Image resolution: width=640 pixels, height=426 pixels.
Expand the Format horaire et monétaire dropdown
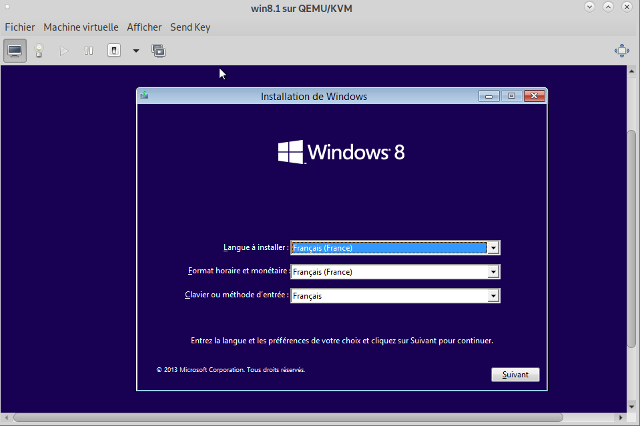(493, 272)
